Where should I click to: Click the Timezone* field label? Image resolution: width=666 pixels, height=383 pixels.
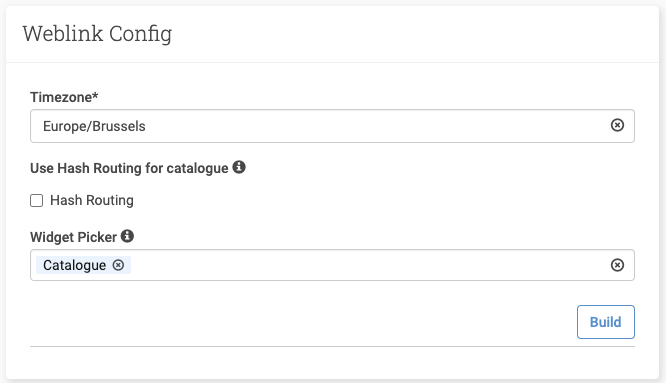(x=64, y=97)
